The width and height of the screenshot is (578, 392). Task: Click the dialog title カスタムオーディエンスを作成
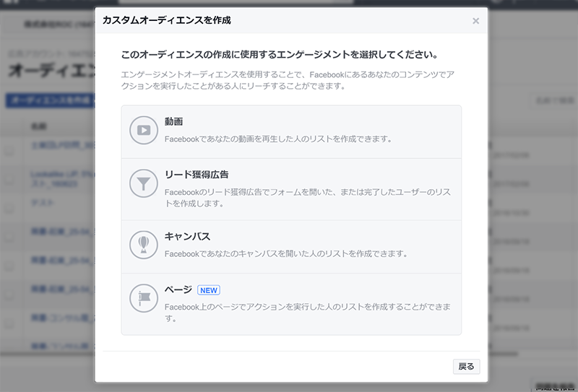tap(167, 20)
